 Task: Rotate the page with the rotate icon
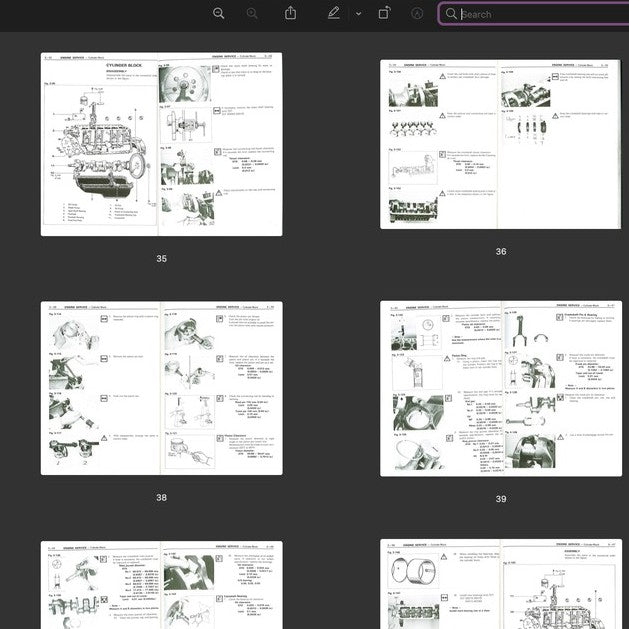click(384, 13)
